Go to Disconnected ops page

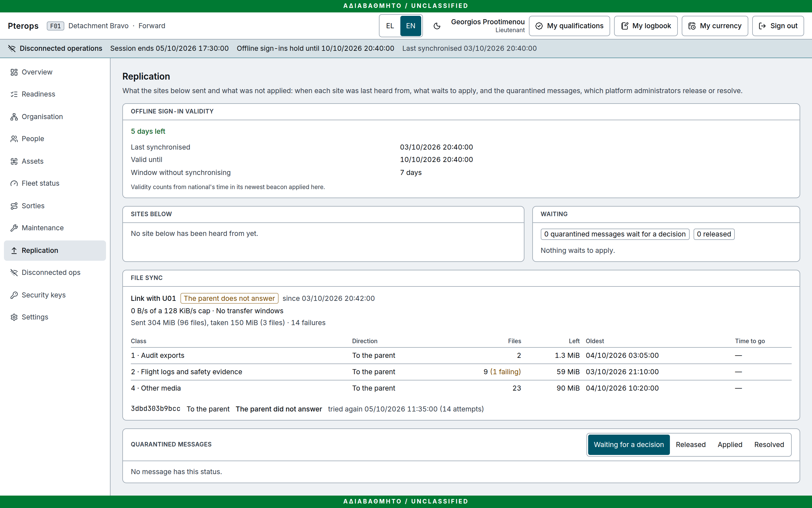(55, 272)
